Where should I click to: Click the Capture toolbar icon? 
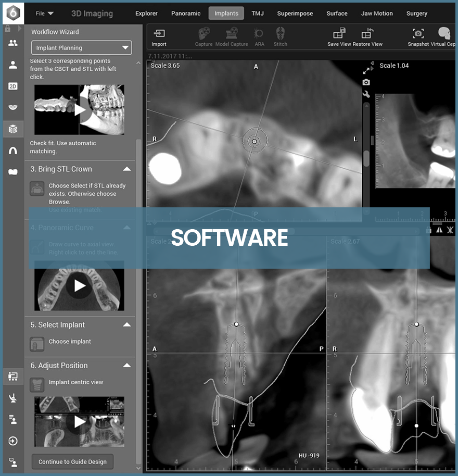[x=204, y=37]
